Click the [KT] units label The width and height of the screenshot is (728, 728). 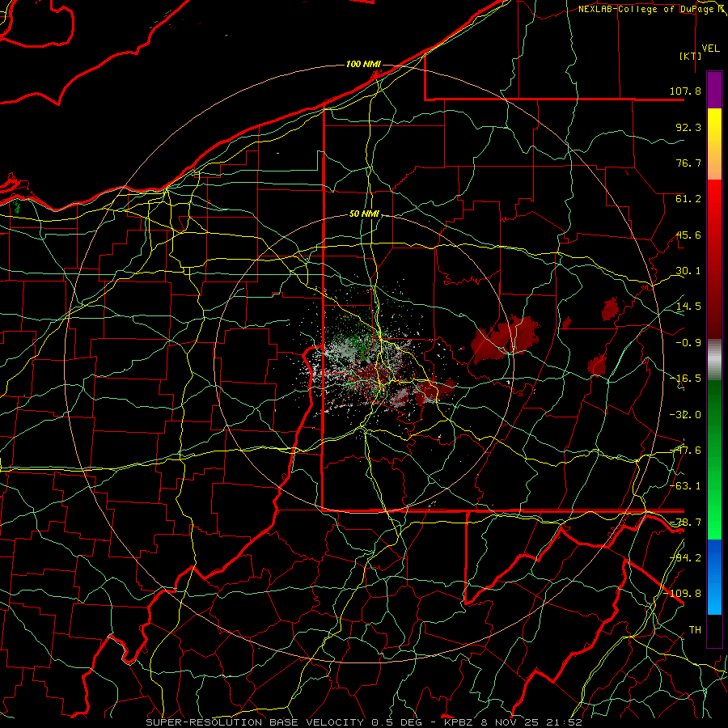pyautogui.click(x=691, y=56)
